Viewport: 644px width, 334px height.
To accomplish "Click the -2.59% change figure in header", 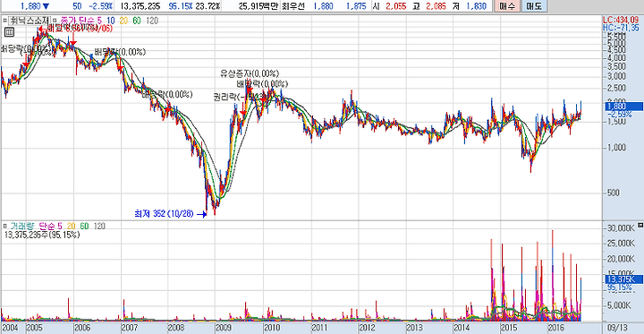I will 100,6.
